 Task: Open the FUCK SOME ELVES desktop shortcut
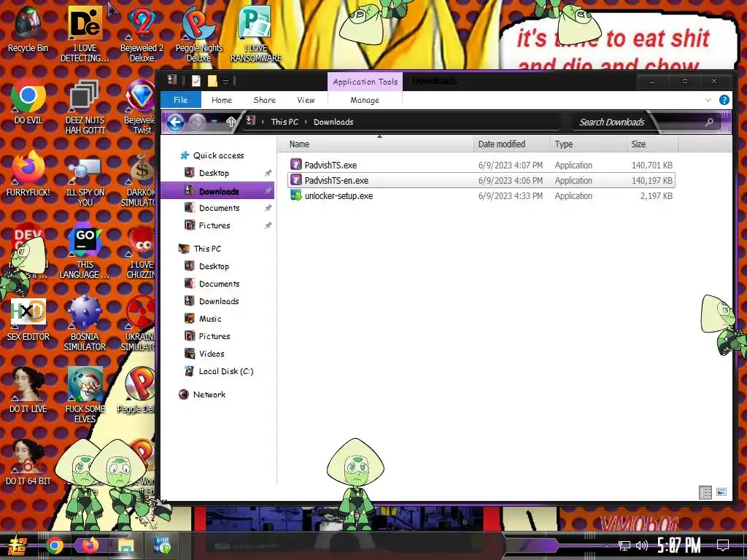[x=85, y=394]
